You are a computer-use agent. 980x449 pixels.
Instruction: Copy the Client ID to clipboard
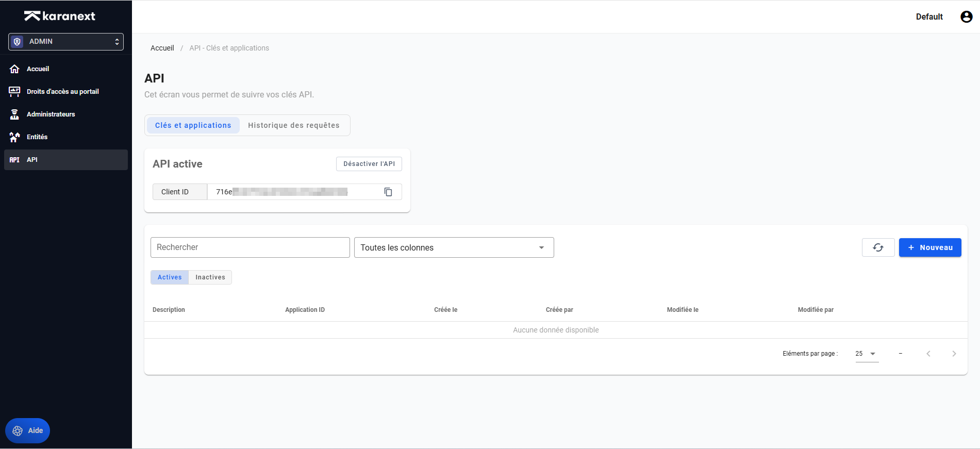(x=388, y=192)
